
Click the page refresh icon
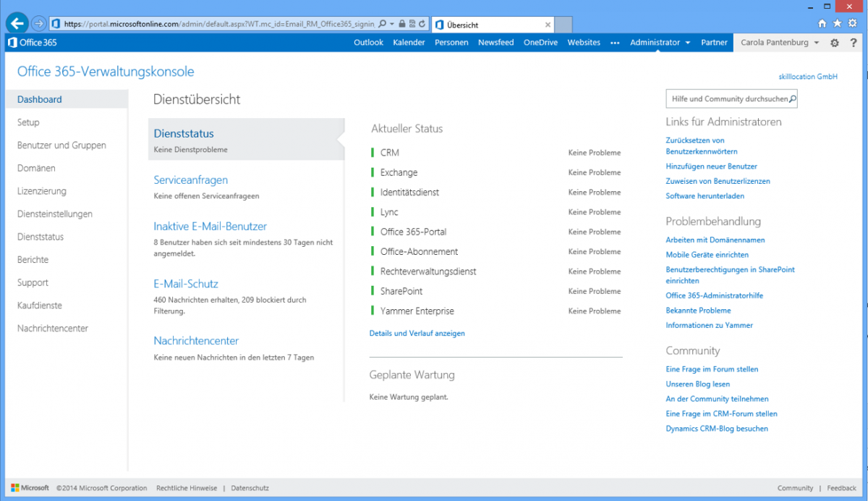[x=422, y=24]
